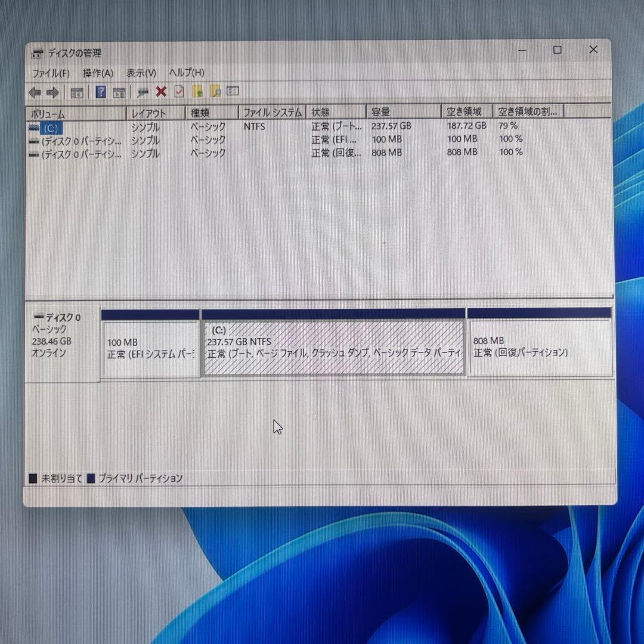Click the back navigation arrow icon
The height and width of the screenshot is (644, 644).
point(34,92)
